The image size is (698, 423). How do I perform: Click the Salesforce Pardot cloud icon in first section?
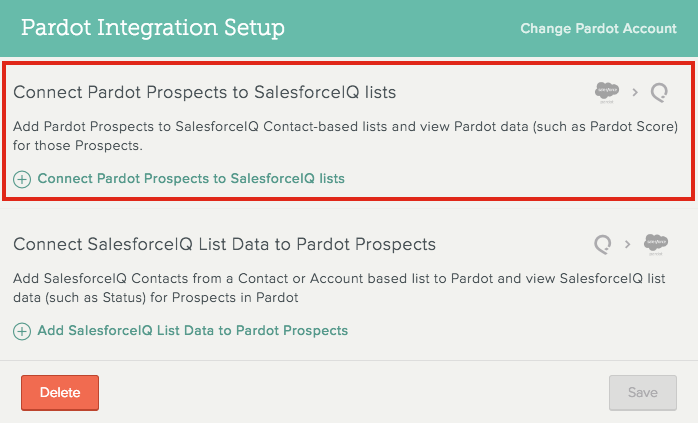click(607, 93)
